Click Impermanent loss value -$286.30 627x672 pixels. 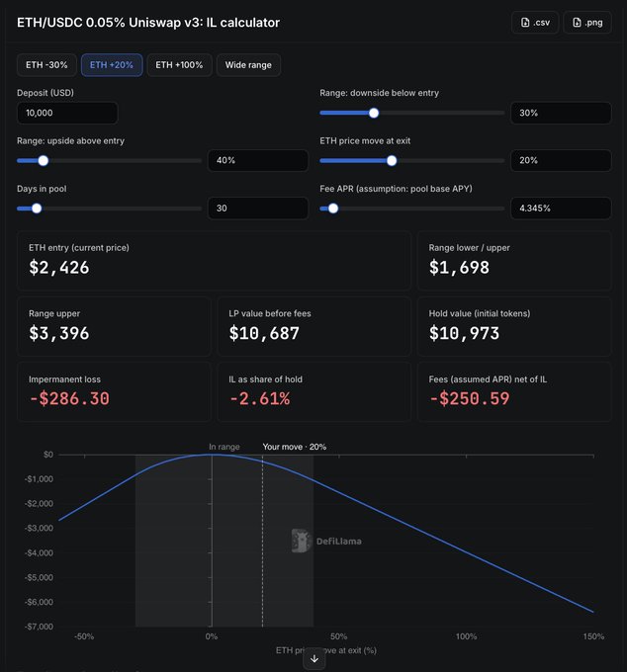click(69, 399)
